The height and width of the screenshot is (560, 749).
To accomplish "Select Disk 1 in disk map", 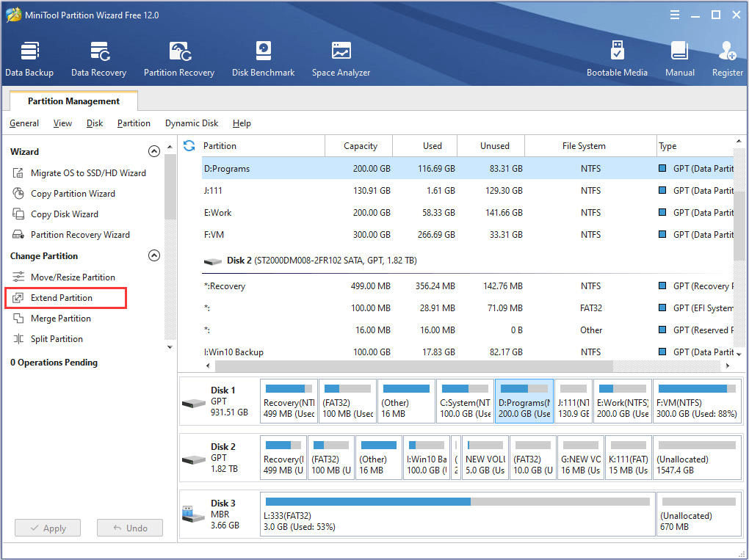I will point(220,401).
